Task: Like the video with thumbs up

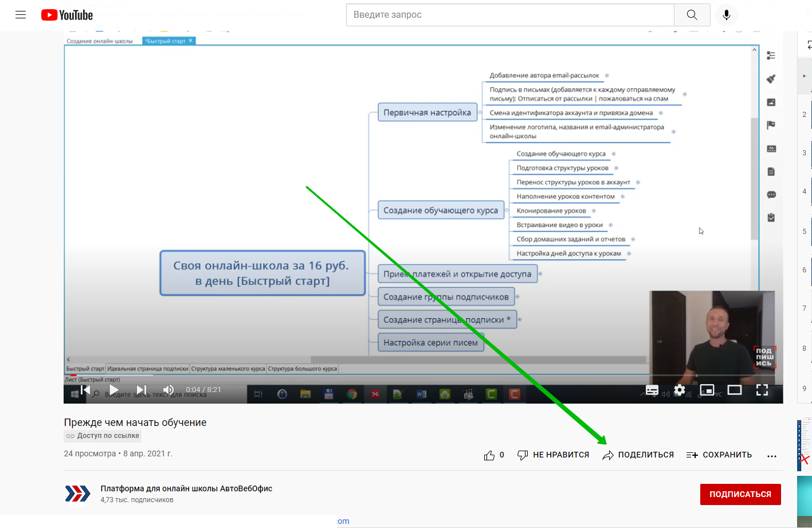Action: [489, 455]
